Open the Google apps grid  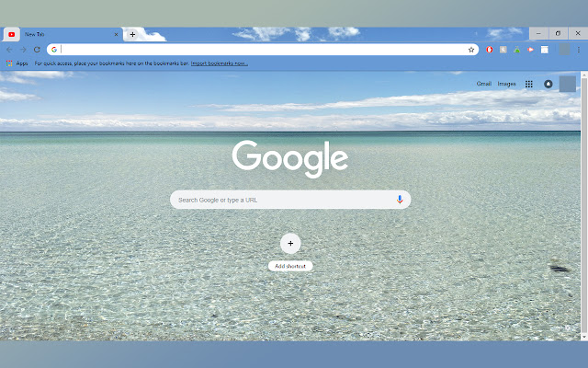529,84
